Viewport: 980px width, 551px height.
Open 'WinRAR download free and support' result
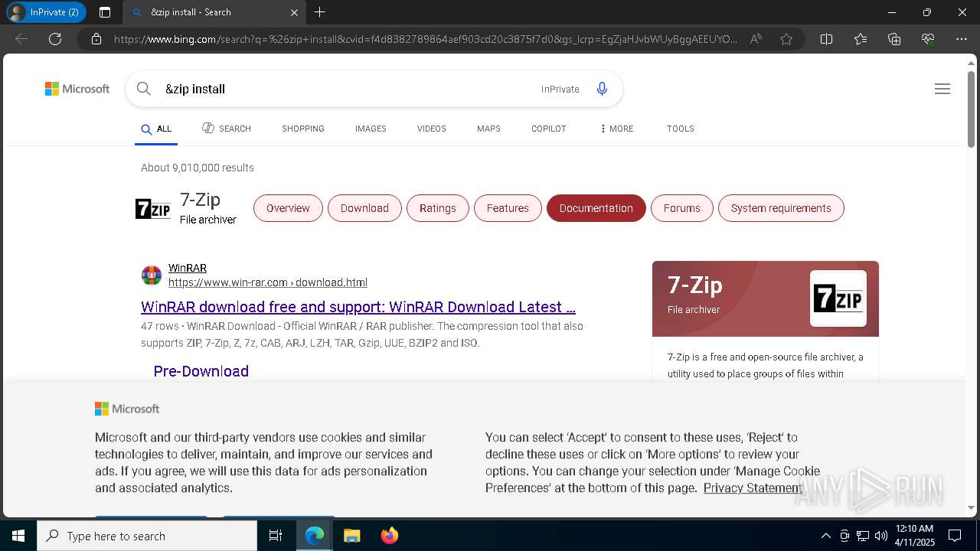(358, 307)
